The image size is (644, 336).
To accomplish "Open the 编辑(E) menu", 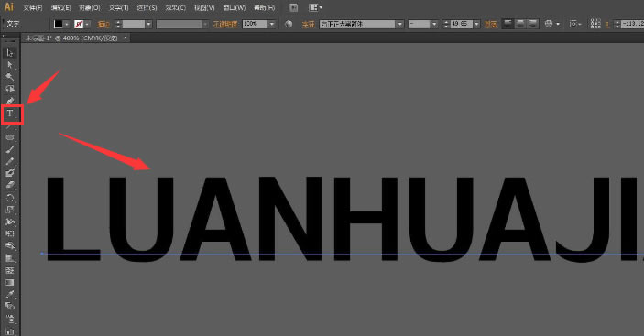I will (61, 8).
